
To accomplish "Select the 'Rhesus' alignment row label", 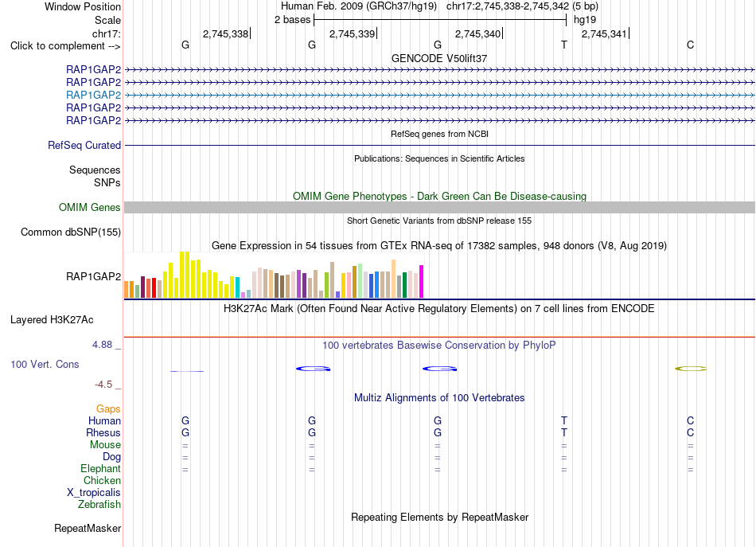I will (x=103, y=432).
